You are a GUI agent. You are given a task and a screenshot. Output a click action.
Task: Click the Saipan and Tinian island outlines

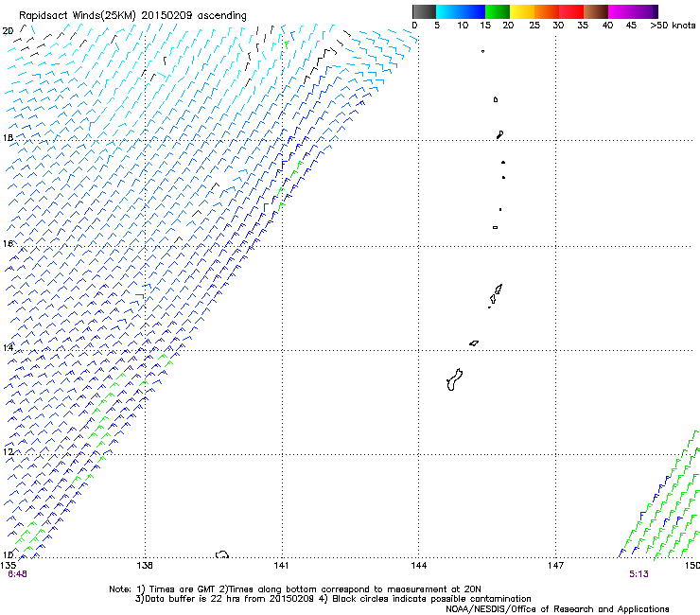(495, 295)
